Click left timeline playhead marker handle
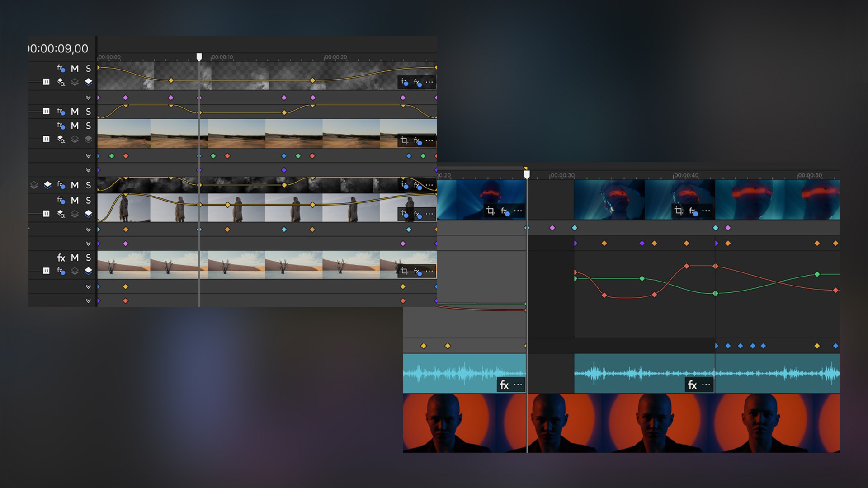The width and height of the screenshot is (868, 488). coord(199,56)
